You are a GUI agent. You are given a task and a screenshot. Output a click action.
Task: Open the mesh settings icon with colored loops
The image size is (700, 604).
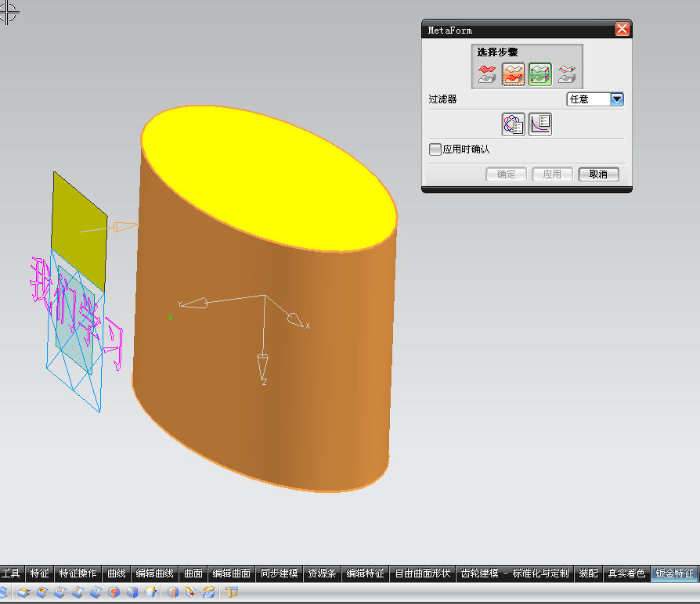pos(514,124)
